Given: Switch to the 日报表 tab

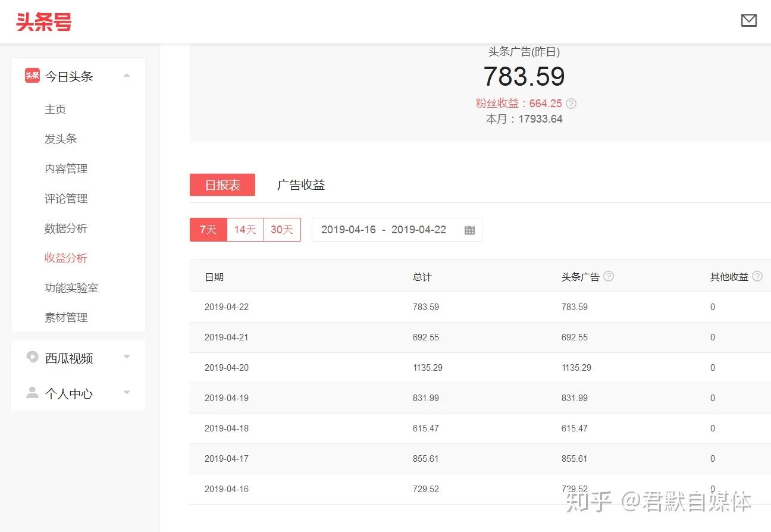Looking at the screenshot, I should tap(222, 185).
